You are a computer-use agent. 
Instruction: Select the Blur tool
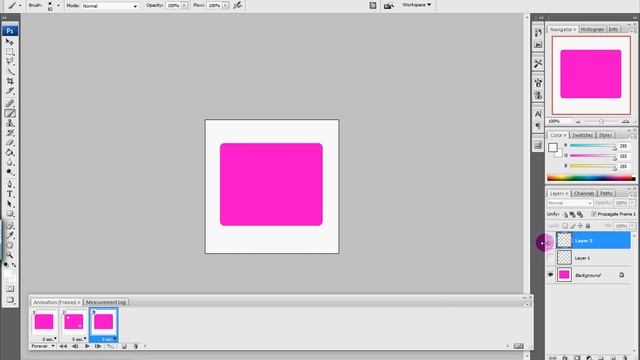(x=10, y=162)
